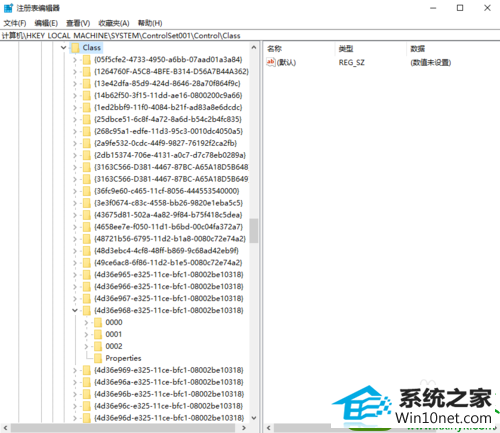Click the (数值未设置) data cell
The height and width of the screenshot is (433, 500).
point(431,63)
